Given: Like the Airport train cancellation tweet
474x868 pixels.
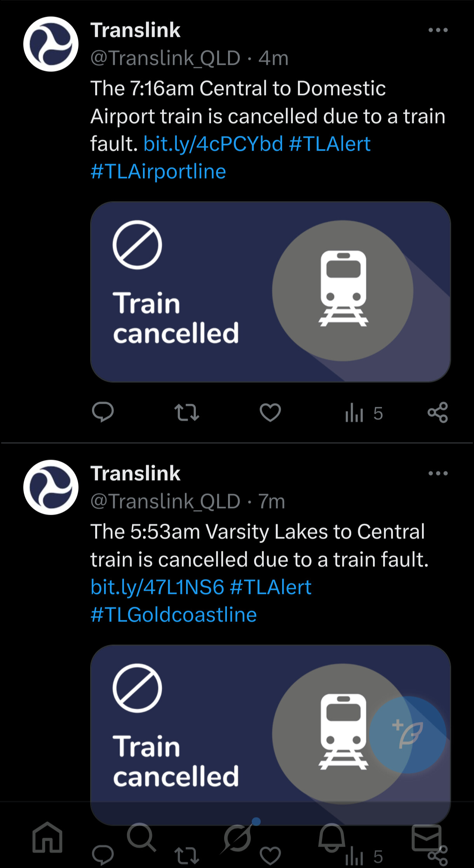Looking at the screenshot, I should (x=270, y=412).
